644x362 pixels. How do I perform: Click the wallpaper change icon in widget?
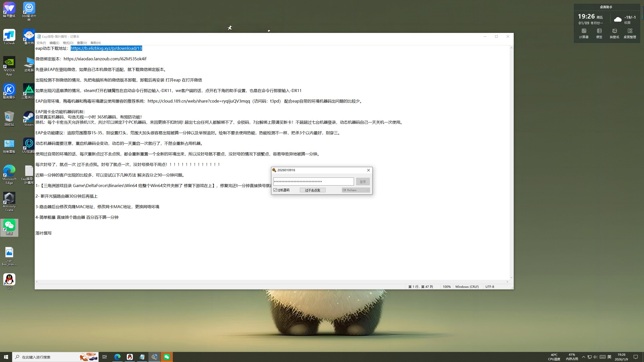(614, 31)
